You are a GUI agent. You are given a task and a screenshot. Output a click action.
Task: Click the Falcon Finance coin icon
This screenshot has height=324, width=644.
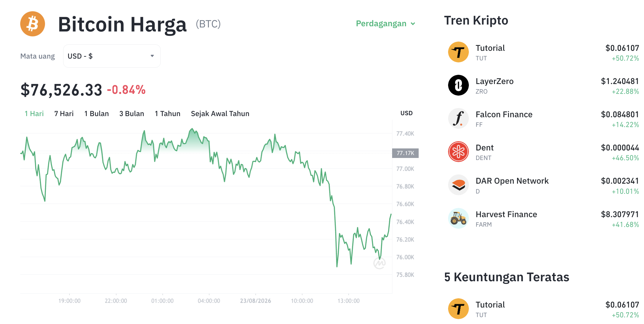coord(458,119)
